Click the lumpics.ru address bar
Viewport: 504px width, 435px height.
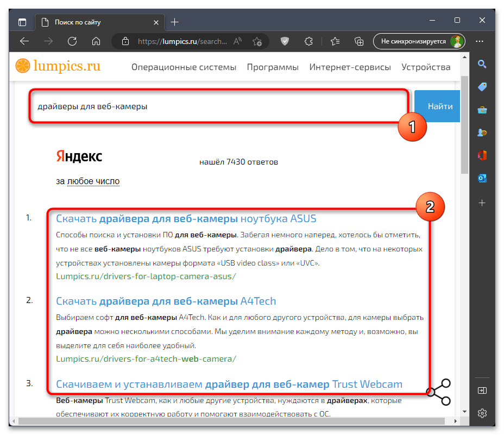182,41
